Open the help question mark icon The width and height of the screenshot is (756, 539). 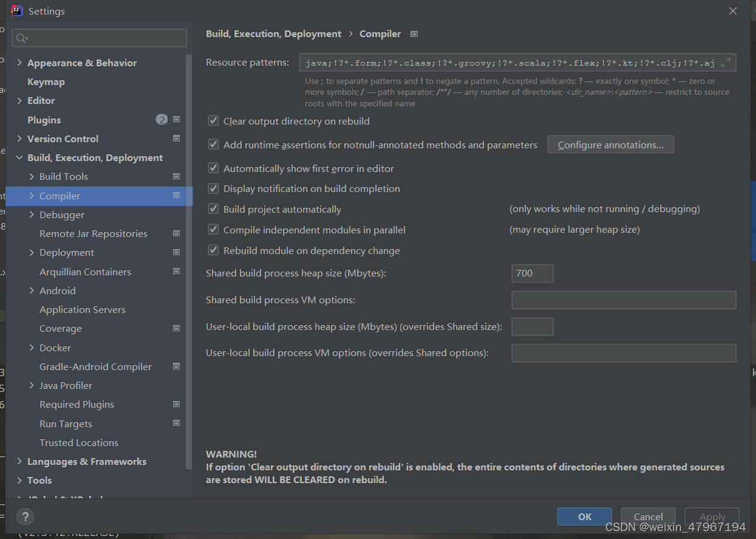(24, 517)
